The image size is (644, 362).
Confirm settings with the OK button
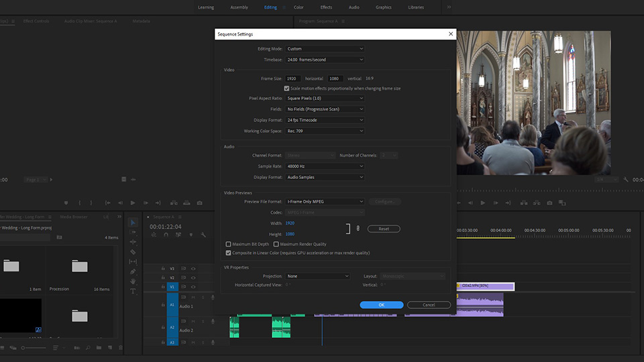click(x=381, y=305)
